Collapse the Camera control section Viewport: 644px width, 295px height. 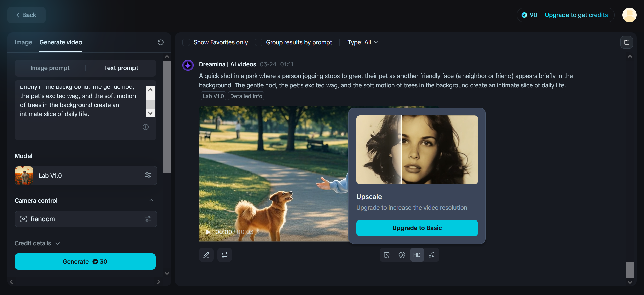click(x=151, y=200)
